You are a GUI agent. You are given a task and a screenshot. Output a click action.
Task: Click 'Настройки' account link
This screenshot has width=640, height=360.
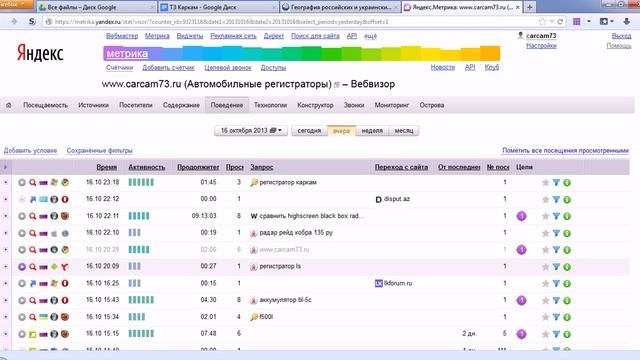click(541, 46)
